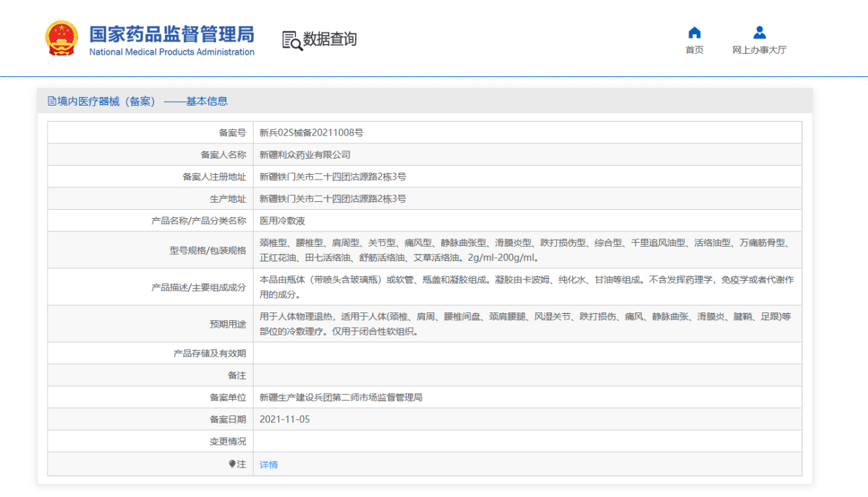
Task: Click National Medical Products Administration subtitle
Action: 172,52
